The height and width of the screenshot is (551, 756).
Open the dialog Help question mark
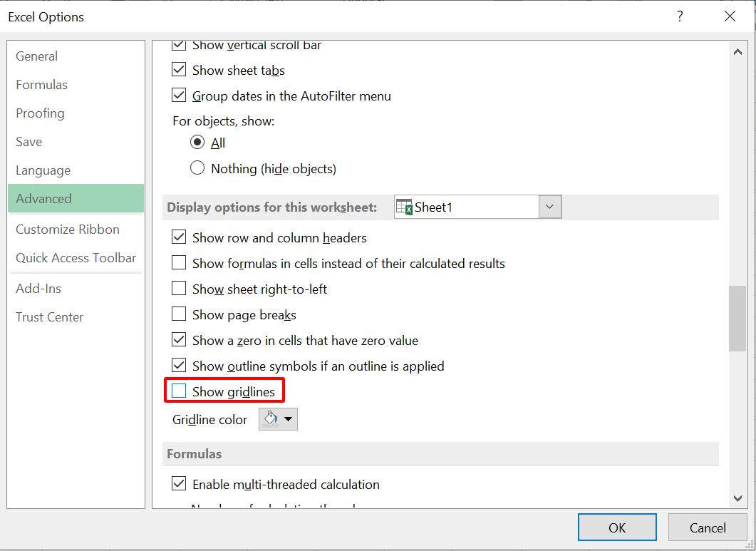(x=680, y=16)
